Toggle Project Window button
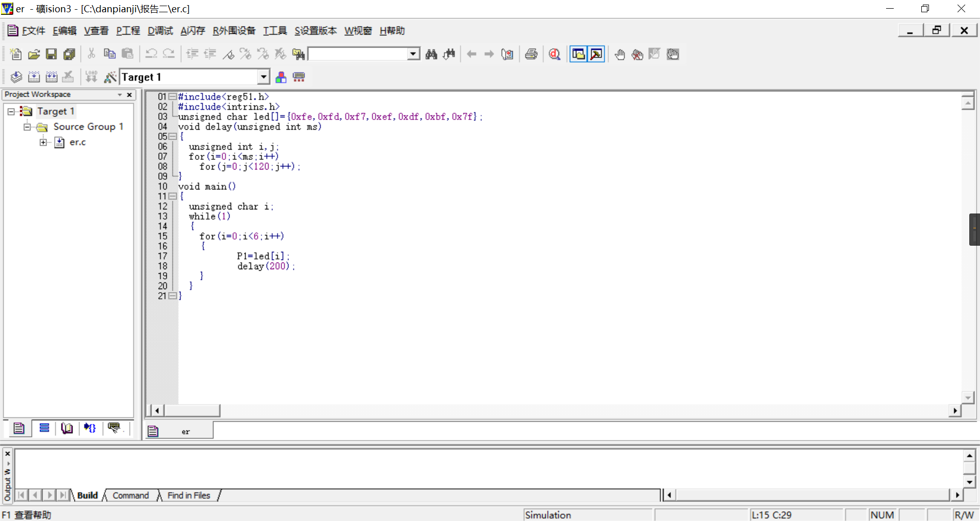The width and height of the screenshot is (980, 521). click(x=578, y=54)
